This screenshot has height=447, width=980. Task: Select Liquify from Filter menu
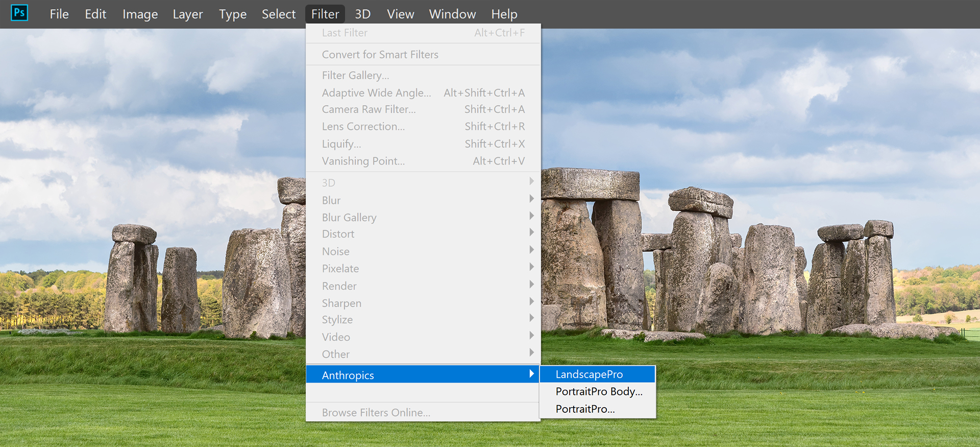click(341, 144)
